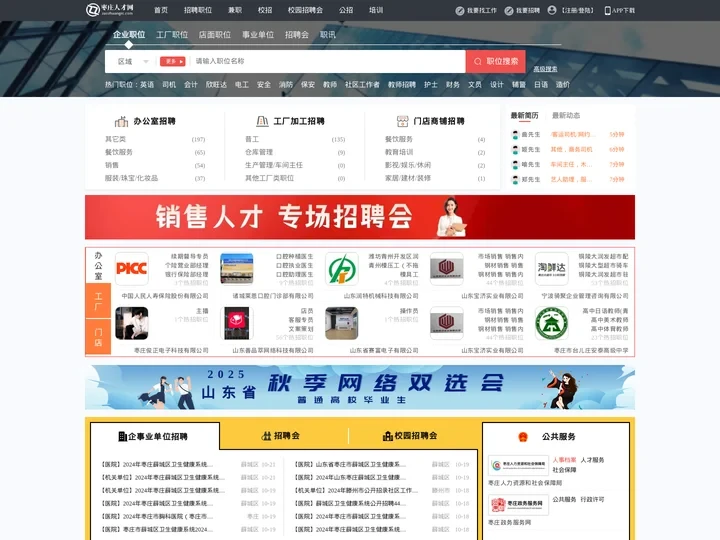Open 山东省赛富电子 office thumbnail
The image size is (720, 540).
click(342, 323)
